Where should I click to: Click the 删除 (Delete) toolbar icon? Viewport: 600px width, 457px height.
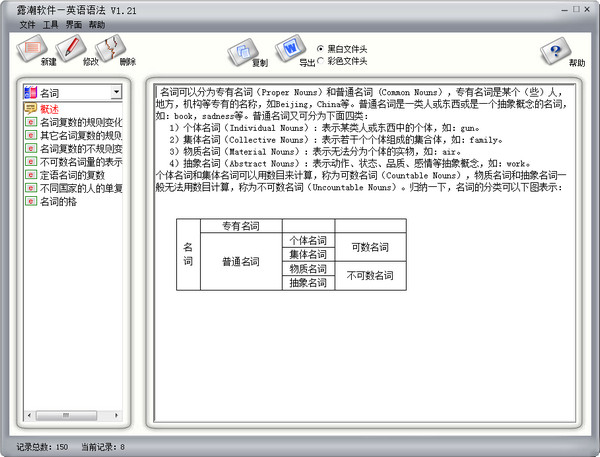[x=105, y=46]
